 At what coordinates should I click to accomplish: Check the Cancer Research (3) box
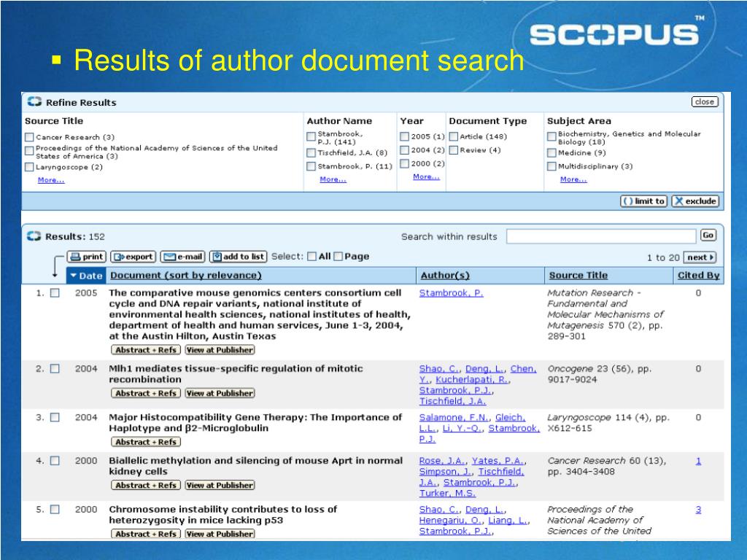29,137
